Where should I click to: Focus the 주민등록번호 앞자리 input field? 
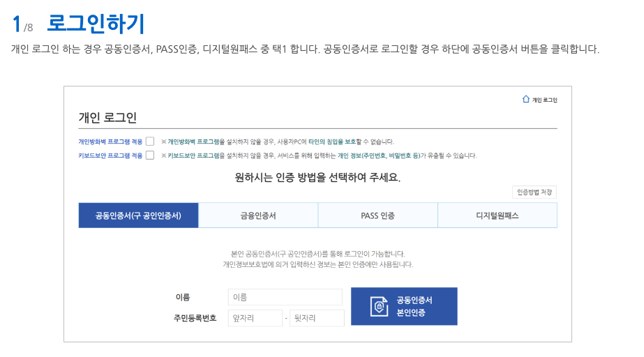coord(255,318)
